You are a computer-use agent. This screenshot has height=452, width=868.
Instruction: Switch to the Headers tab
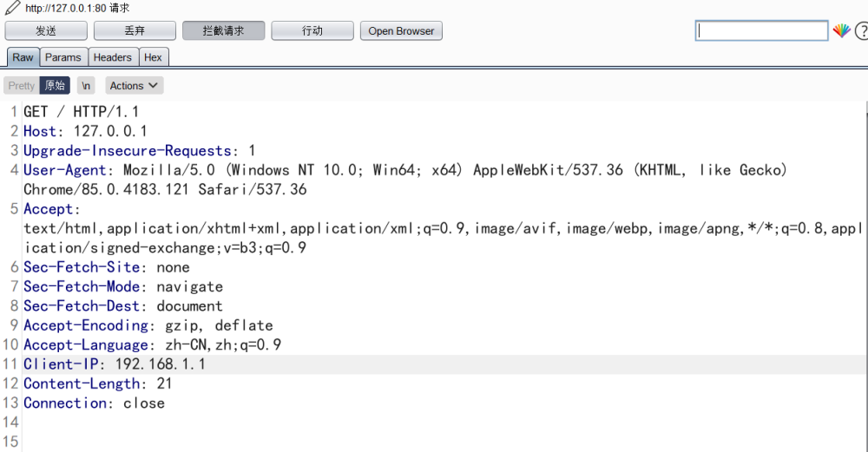[112, 57]
